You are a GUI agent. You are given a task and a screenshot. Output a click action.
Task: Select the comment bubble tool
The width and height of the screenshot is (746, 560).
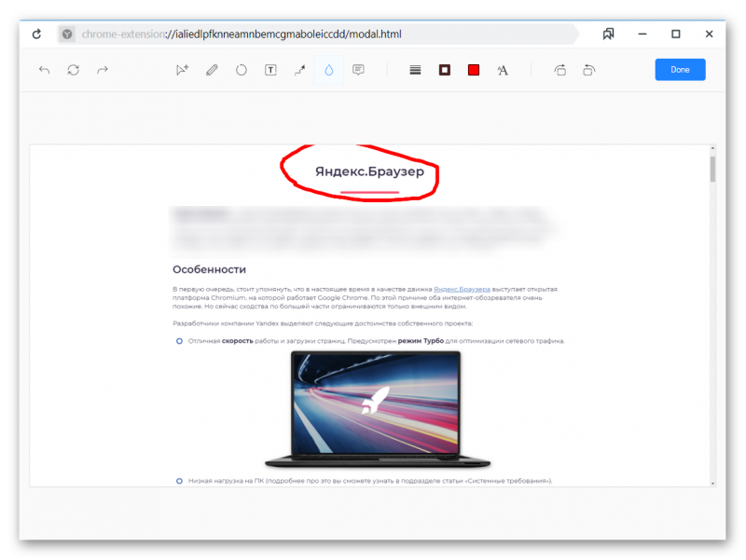(x=358, y=71)
